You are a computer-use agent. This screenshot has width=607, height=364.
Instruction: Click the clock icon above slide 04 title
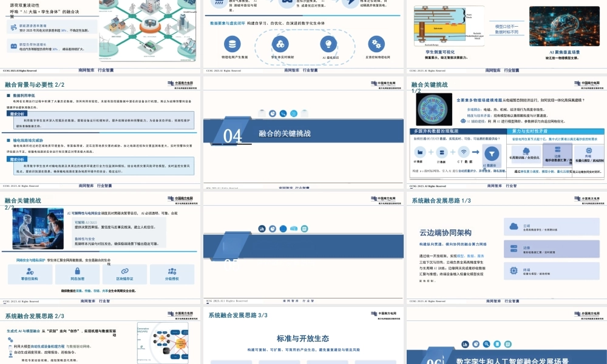(x=273, y=113)
